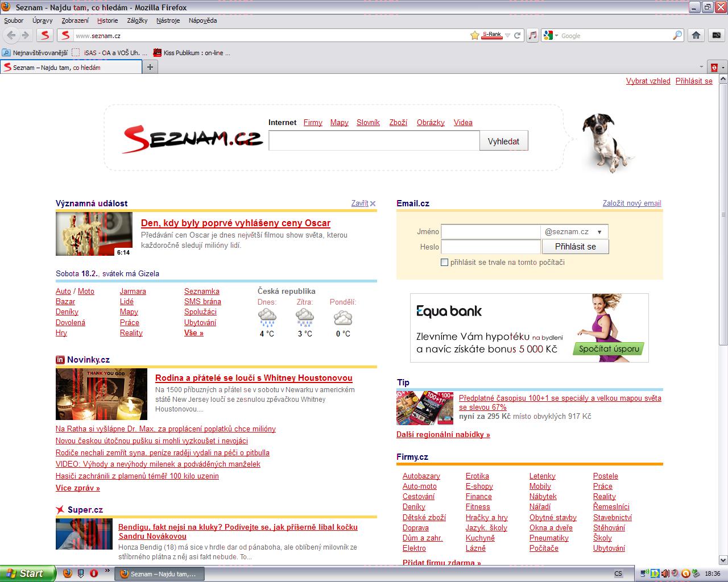Focus the Seznam search input field

(x=374, y=141)
